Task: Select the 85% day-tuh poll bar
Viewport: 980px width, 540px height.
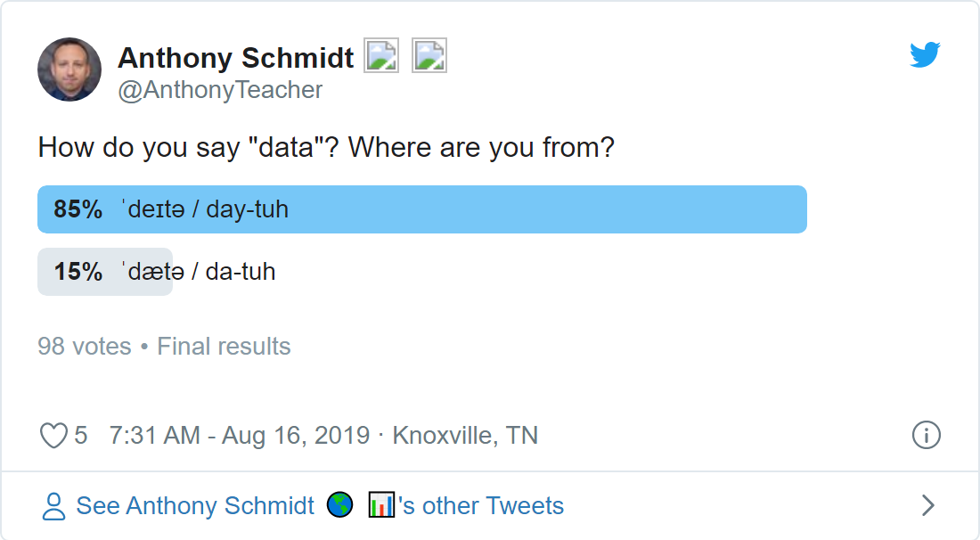Action: (x=422, y=209)
